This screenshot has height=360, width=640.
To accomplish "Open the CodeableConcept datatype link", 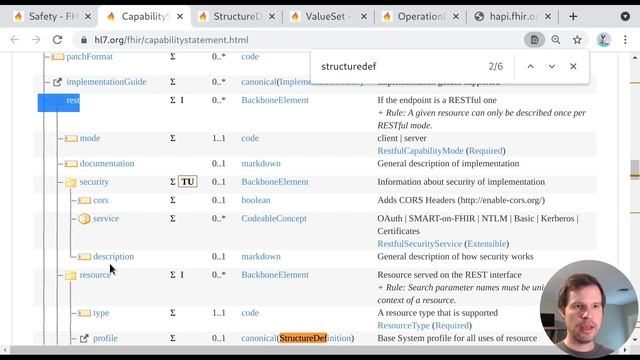I will click(x=274, y=219).
